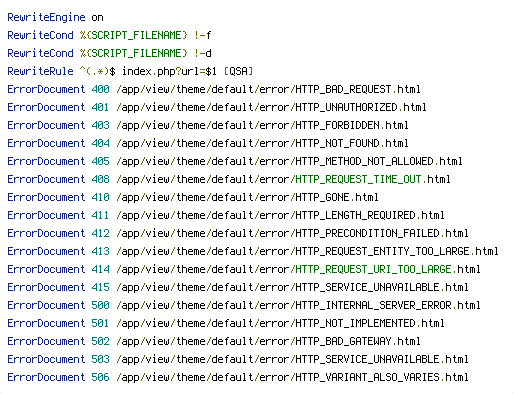Image resolution: width=514 pixels, height=394 pixels.
Task: Click 'HTTP_REQUEST_TIME_OUT' green text
Action: point(358,179)
